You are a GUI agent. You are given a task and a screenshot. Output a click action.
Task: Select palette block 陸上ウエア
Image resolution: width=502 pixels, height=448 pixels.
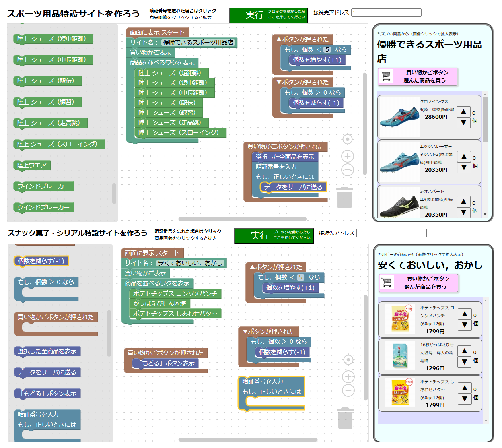32,165
